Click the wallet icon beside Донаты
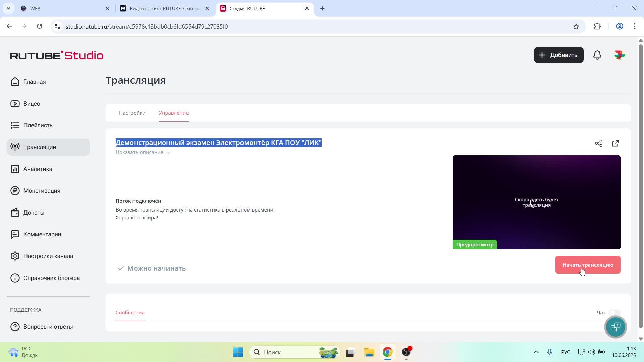The width and height of the screenshot is (644, 362). point(15,213)
